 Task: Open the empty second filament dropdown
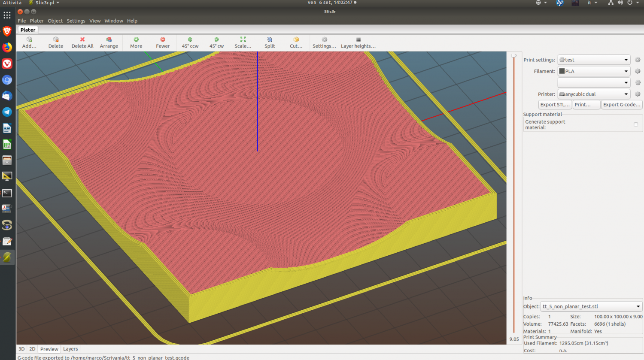tap(594, 83)
